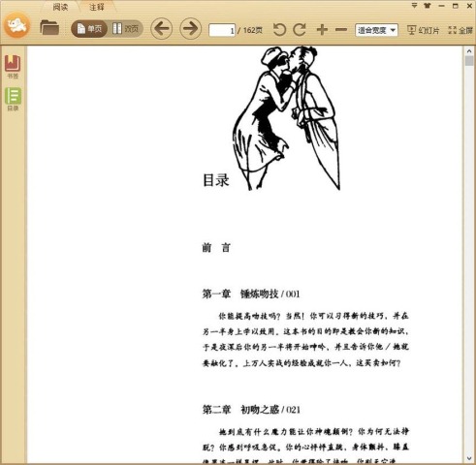Viewport: 476px width, 465px height.
Task: Go to previous page arrow
Action: tap(162, 29)
